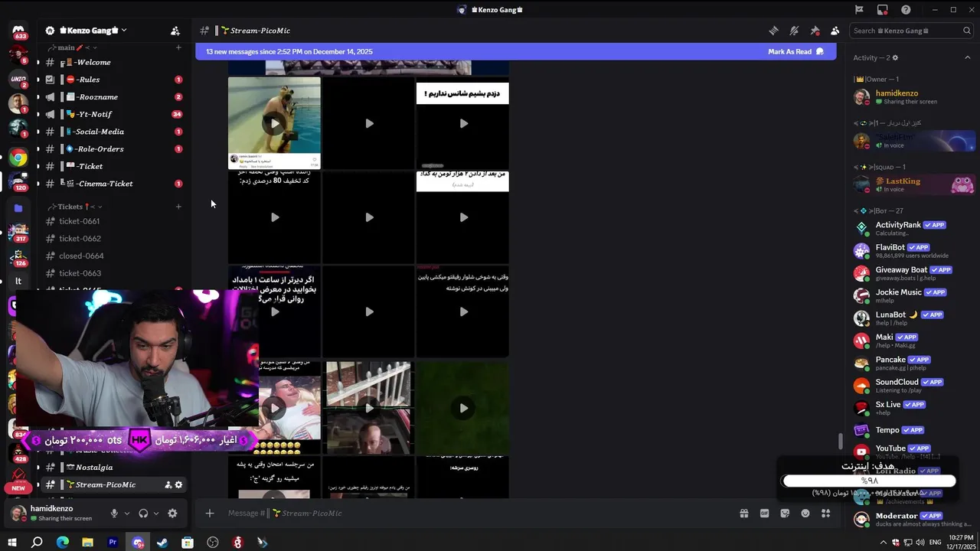Open Windows Start button
Image resolution: width=980 pixels, height=551 pixels.
12,543
